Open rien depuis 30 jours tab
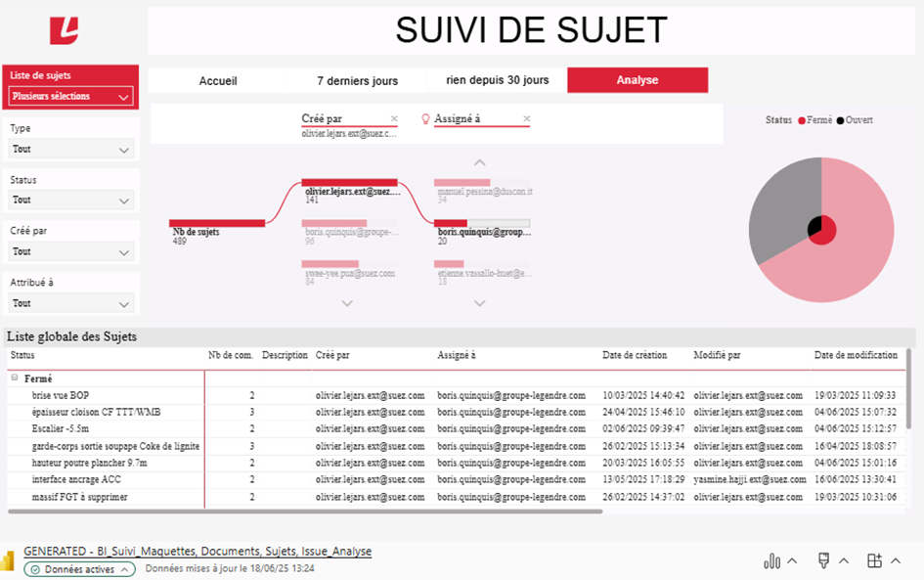This screenshot has height=580, width=924. coord(498,80)
